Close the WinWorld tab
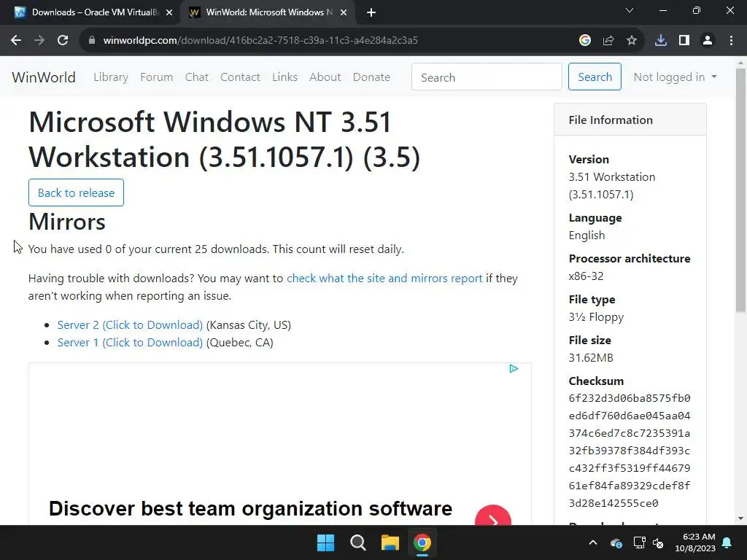The width and height of the screenshot is (747, 560). coord(344,12)
